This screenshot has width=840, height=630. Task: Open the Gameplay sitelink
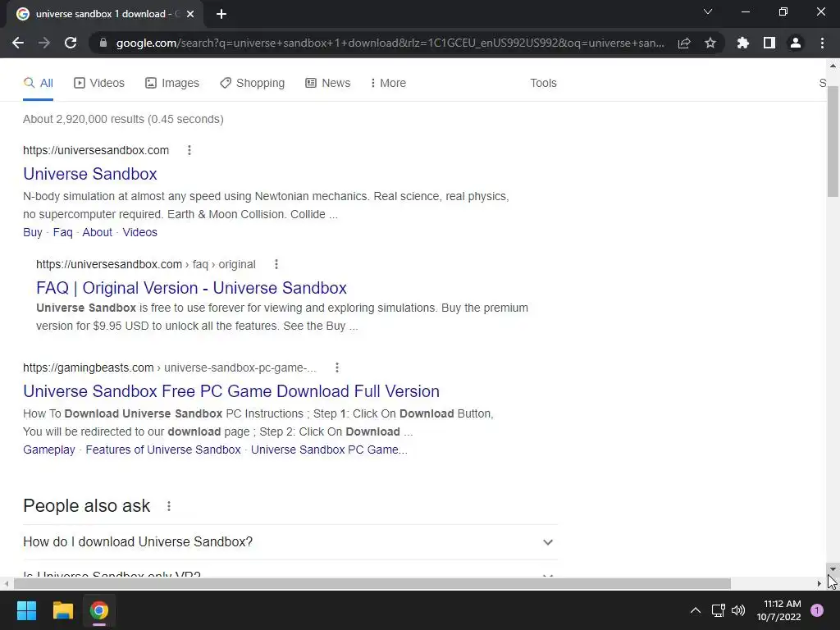(48, 450)
